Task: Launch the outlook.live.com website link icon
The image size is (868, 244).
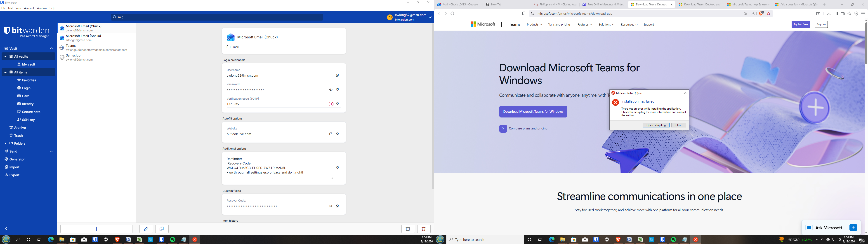Action: point(330,134)
